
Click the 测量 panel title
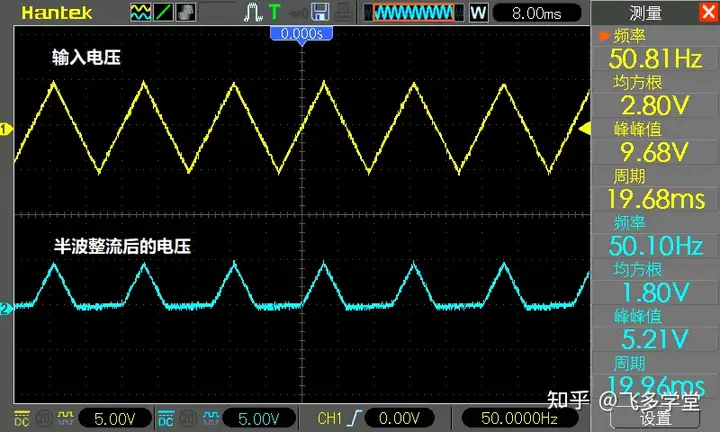click(645, 13)
